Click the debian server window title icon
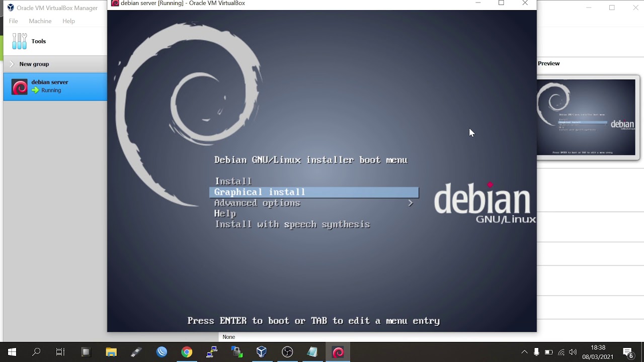 click(115, 3)
